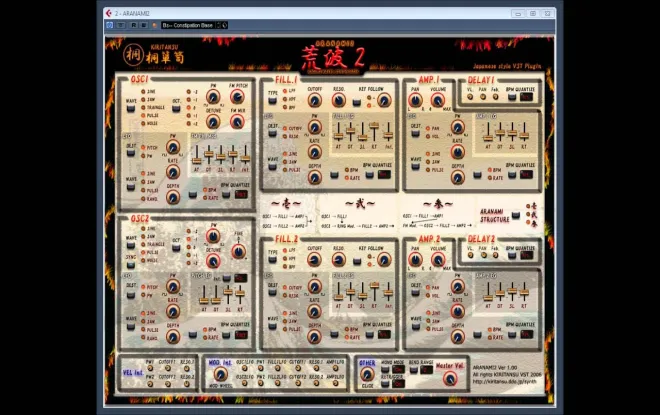Toggle DELAY2 BPM QUANTIZE button
The height and width of the screenshot is (415, 660).
click(x=512, y=255)
